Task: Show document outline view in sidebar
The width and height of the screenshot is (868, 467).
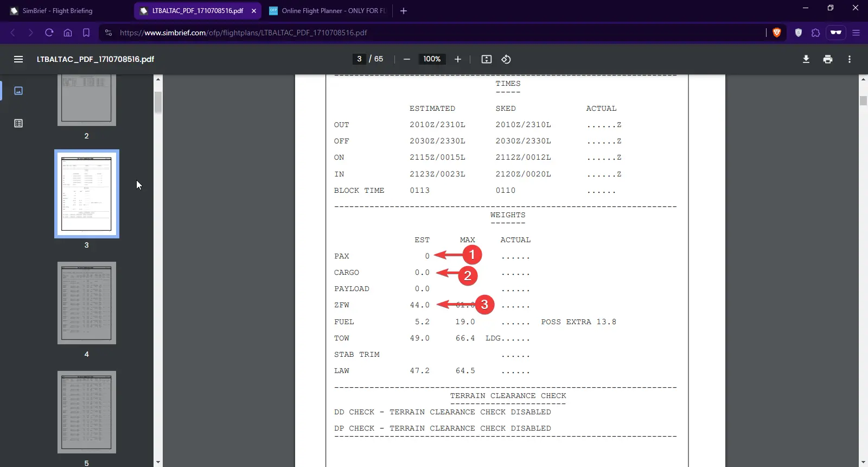Action: coord(18,123)
